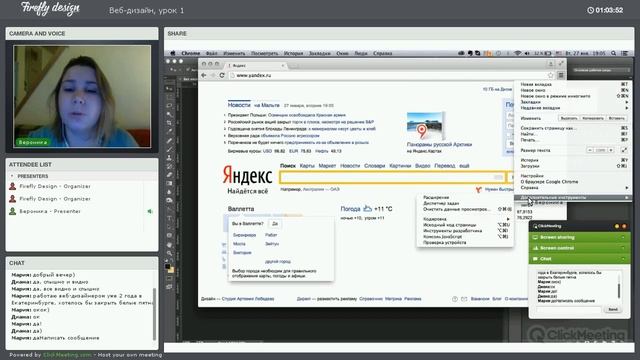The width and height of the screenshot is (640, 360).
Task: Select the Photoshop Move tool
Action: (x=169, y=88)
